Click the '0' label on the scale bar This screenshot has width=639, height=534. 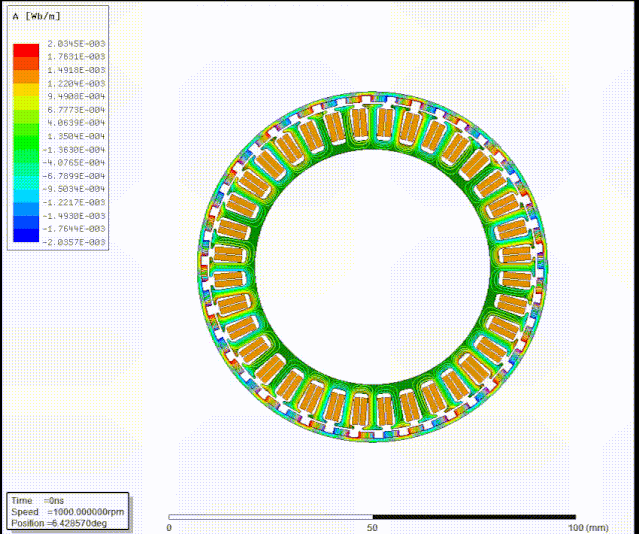169,527
